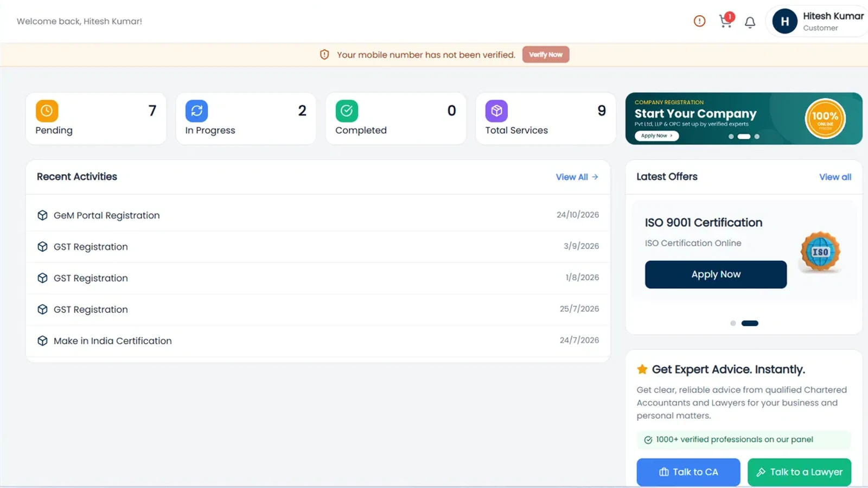Click the cube icon beside GeM Portal Registration
This screenshot has width=868, height=488.
tap(42, 215)
